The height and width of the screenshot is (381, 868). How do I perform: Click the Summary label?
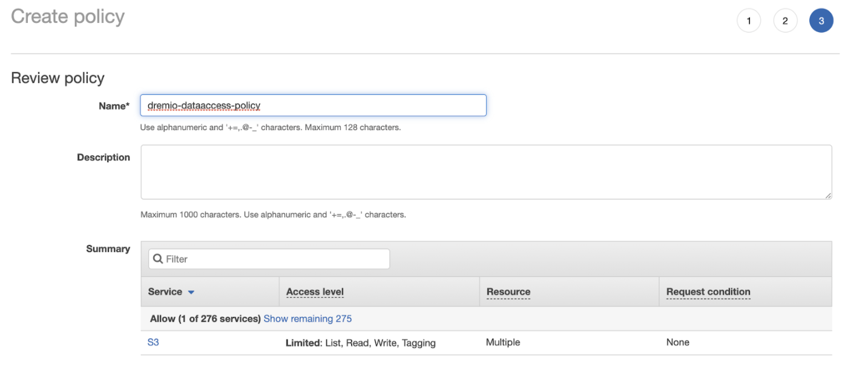(108, 249)
